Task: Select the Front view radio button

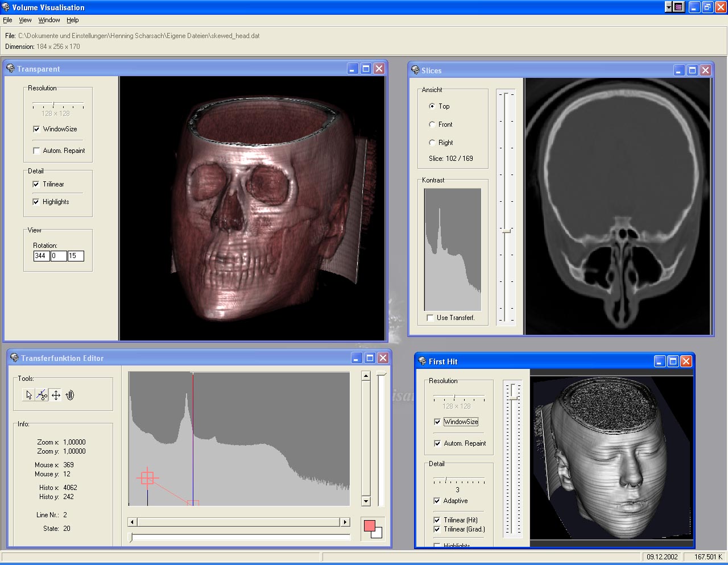Action: point(432,124)
